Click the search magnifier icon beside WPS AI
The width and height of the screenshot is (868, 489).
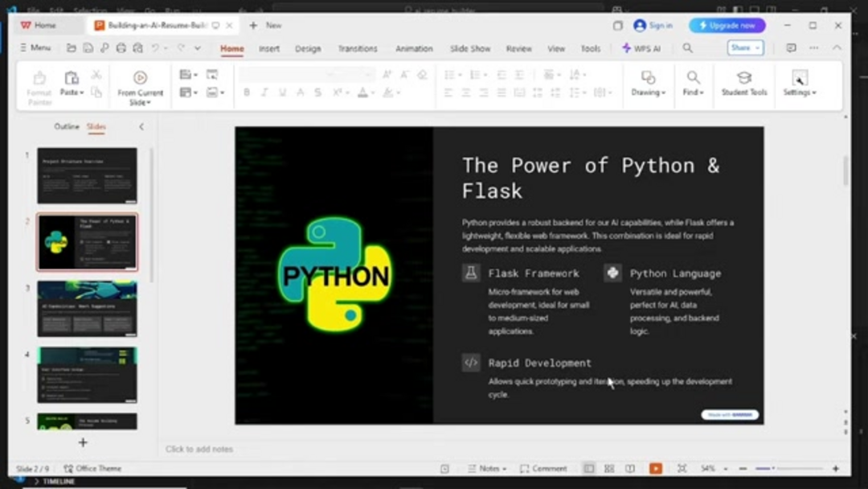coord(688,48)
